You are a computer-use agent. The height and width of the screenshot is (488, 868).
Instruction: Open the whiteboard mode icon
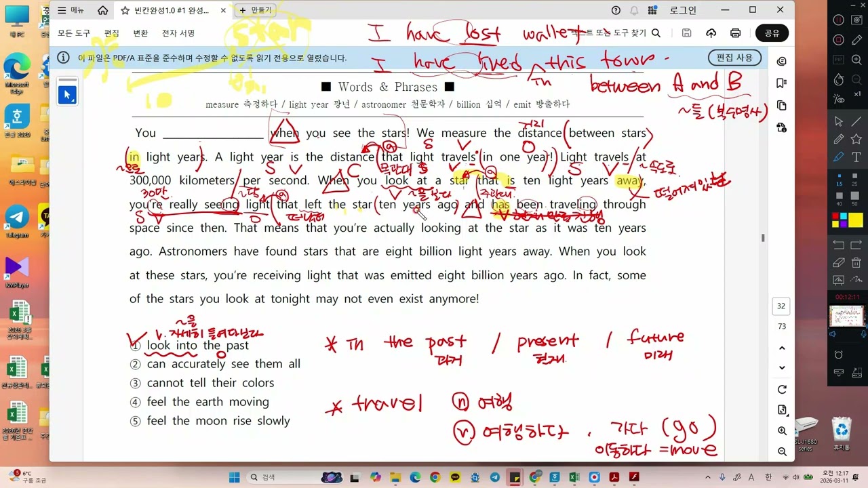(839, 280)
